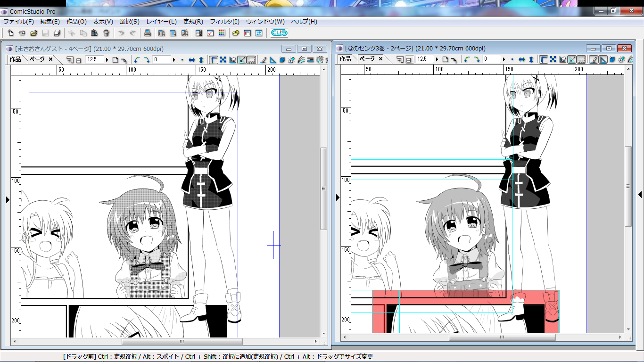Screen dimensions: 644x362
Task: Flip left window view horizontally
Action: tap(192, 60)
